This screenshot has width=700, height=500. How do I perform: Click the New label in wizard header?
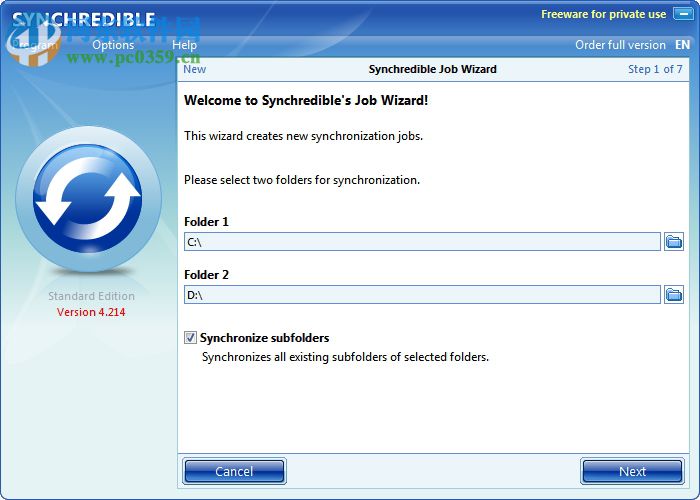[195, 69]
